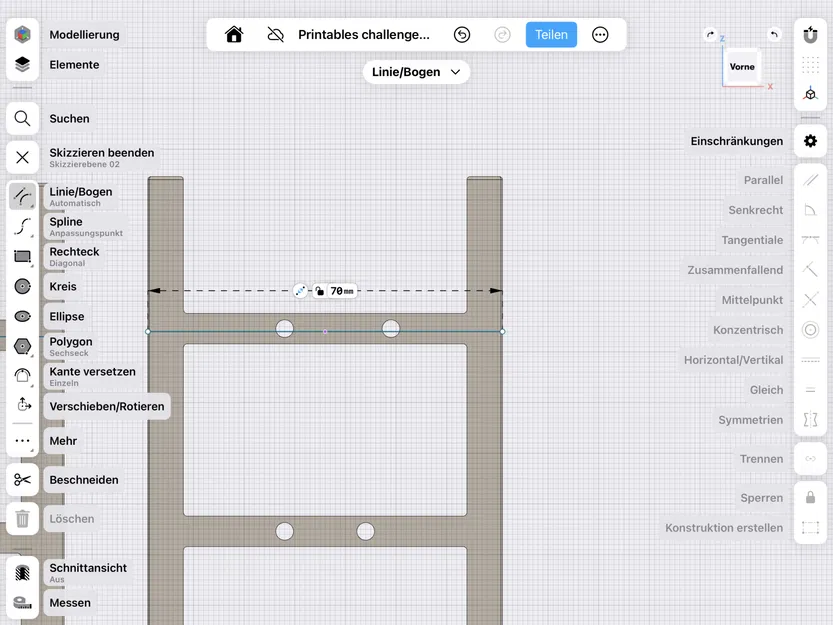
Task: Click the Modellierung label
Action: click(84, 35)
